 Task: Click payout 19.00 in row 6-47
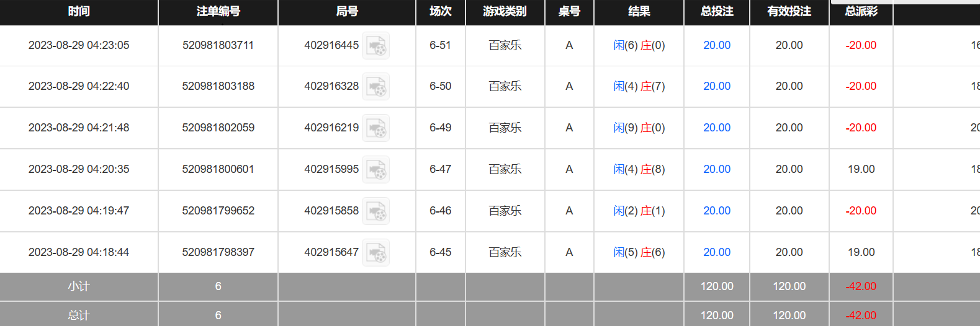[861, 169]
